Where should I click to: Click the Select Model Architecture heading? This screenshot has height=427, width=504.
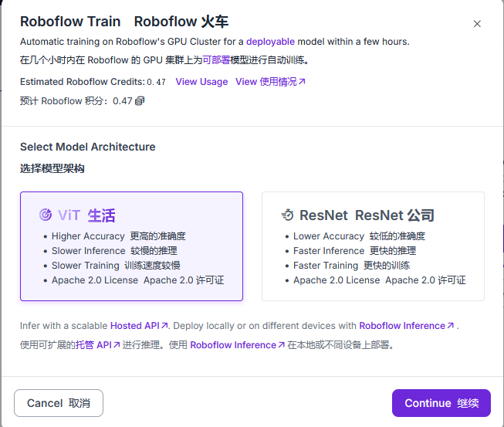[88, 147]
